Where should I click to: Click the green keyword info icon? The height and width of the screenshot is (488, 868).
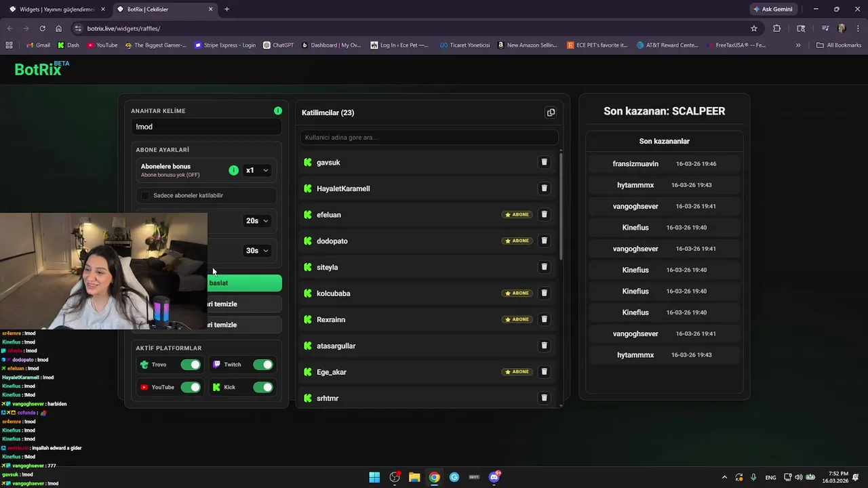(278, 110)
